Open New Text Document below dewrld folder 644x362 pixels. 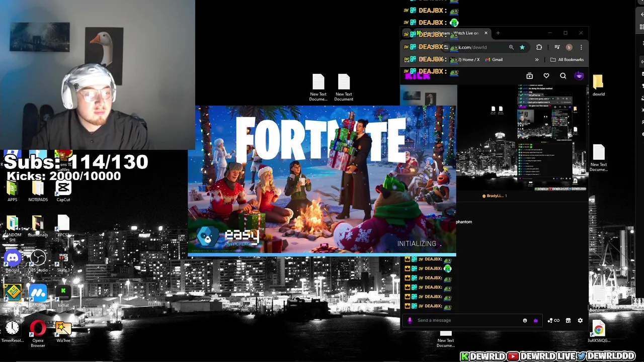(598, 158)
